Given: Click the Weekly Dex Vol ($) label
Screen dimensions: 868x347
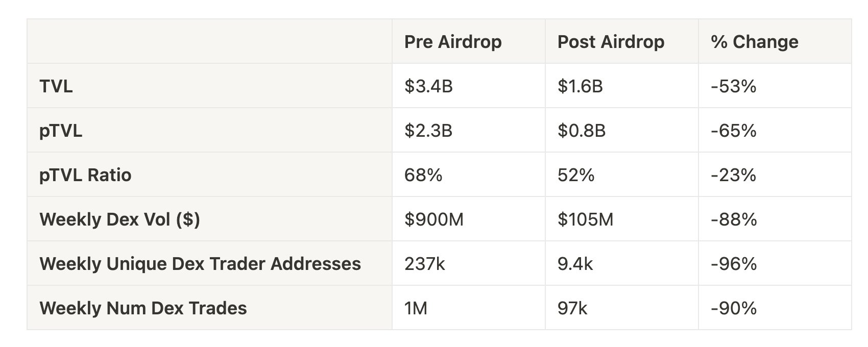Looking at the screenshot, I should (x=119, y=219).
